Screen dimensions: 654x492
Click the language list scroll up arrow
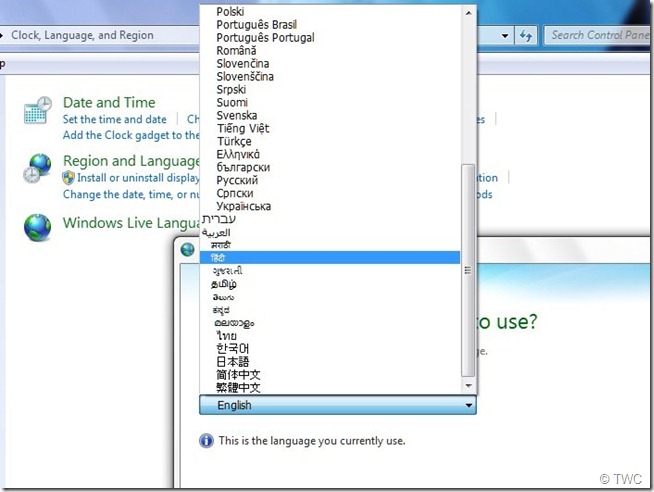468,13
